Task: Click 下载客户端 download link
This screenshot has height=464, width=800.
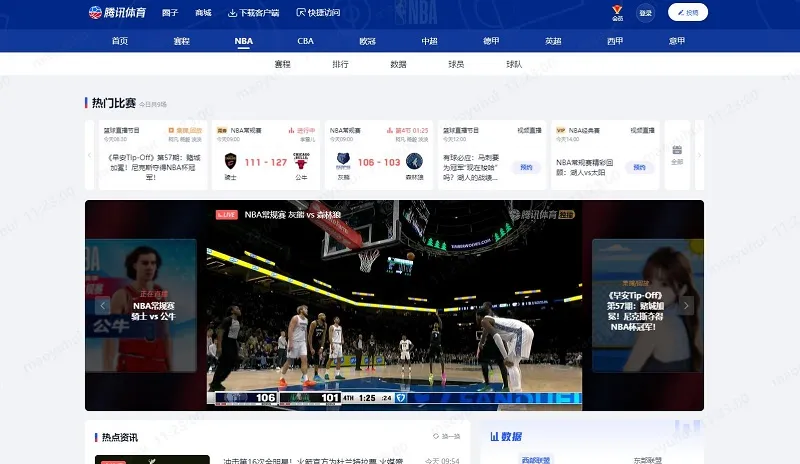Action: click(x=254, y=13)
